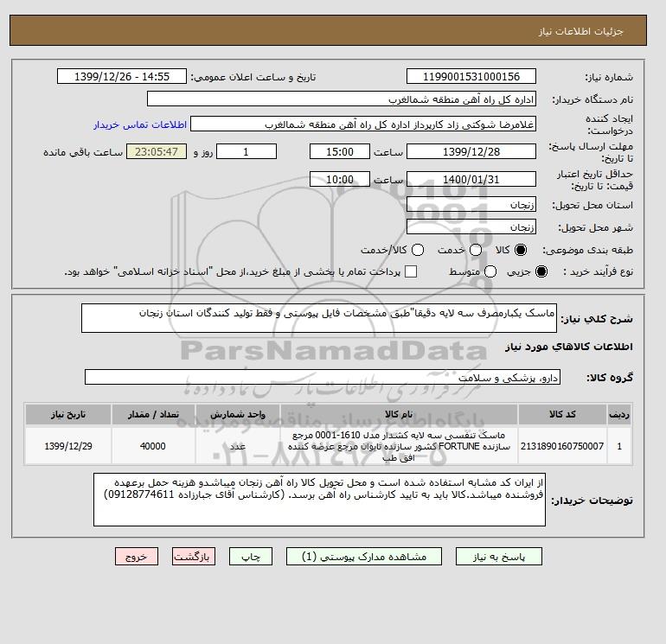The width and height of the screenshot is (666, 644).
Task: Click the delivery province field زنجان
Action: point(471,205)
